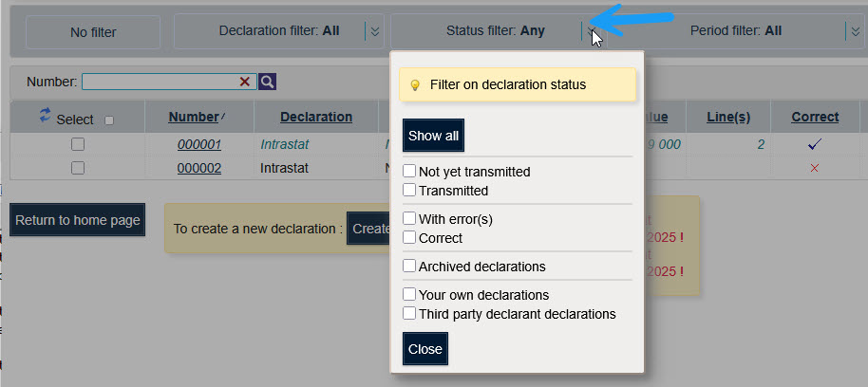
Task: Enable the With error(s) checkbox
Action: coord(409,219)
